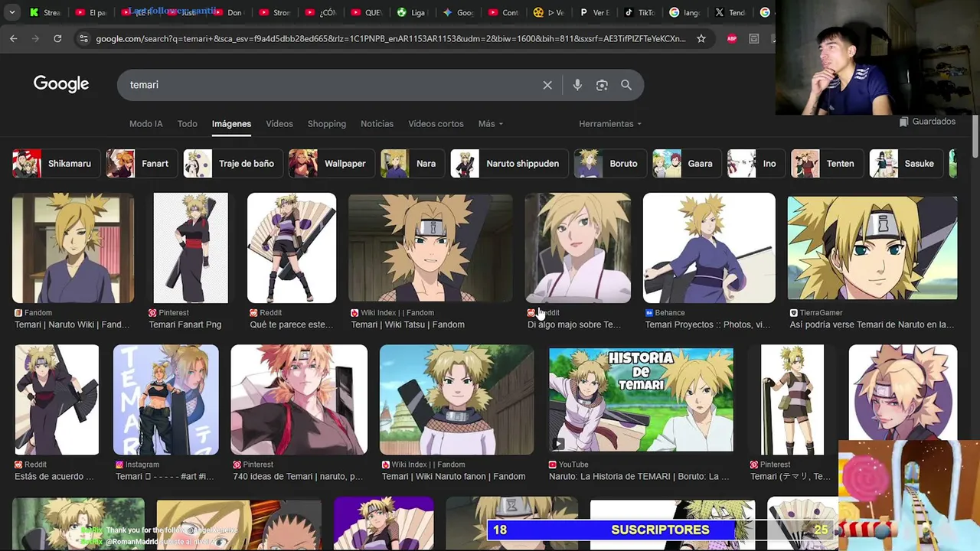Click 'Estás de acuerdo' Reddit caption
Viewport: 980px width, 551px height.
point(54,476)
